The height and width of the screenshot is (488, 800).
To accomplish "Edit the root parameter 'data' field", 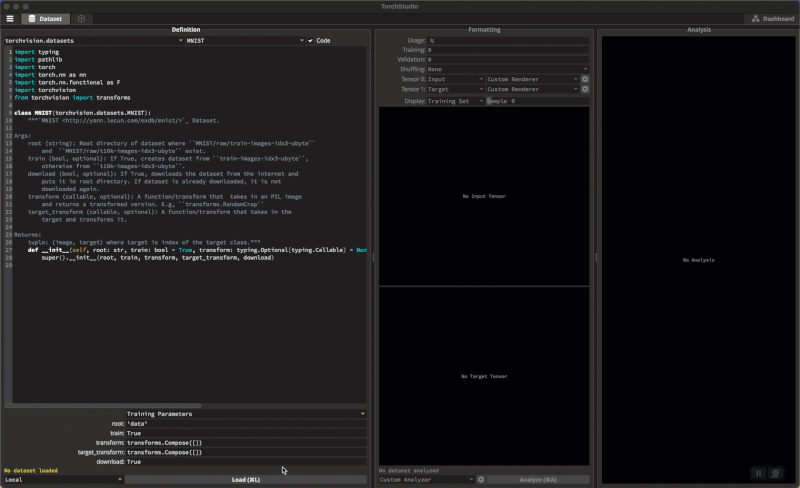I will point(246,424).
